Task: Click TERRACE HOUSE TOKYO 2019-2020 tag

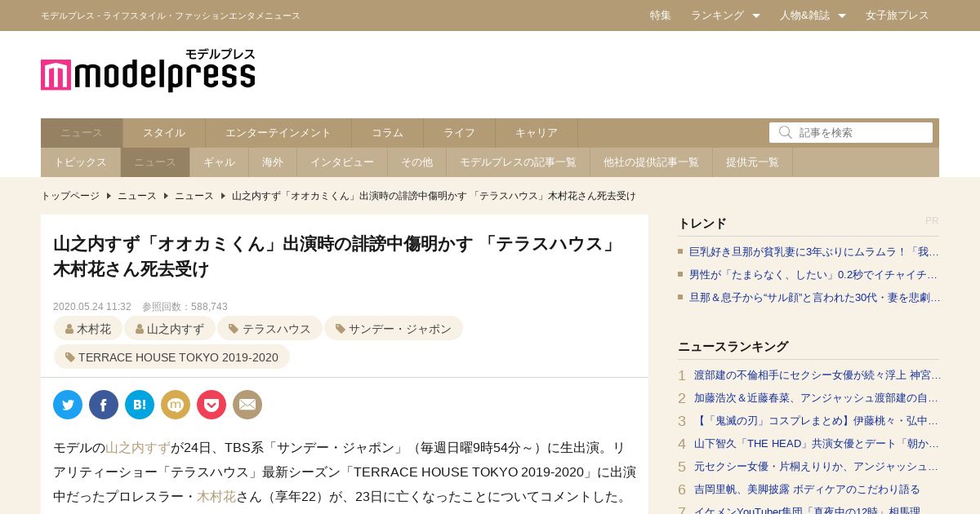Action: pyautogui.click(x=172, y=357)
